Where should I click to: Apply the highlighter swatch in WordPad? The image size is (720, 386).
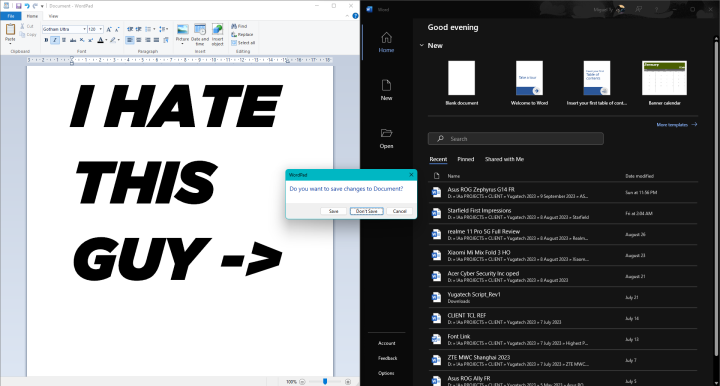coord(113,40)
